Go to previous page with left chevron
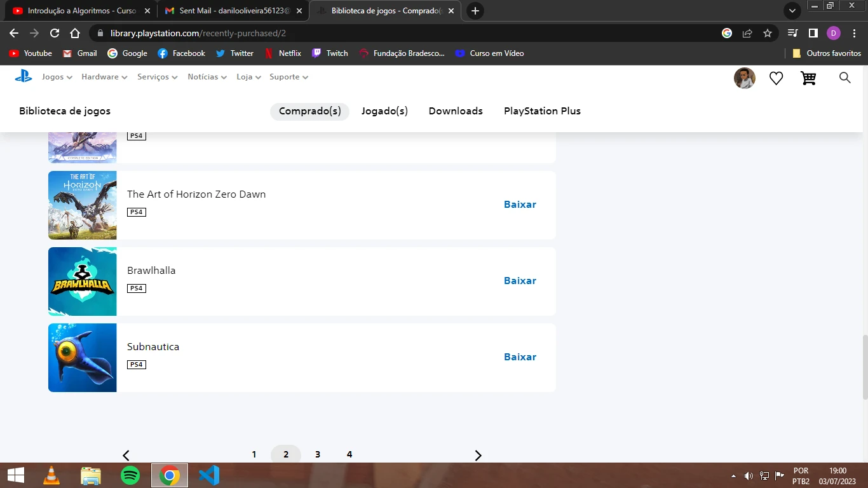 pos(126,455)
